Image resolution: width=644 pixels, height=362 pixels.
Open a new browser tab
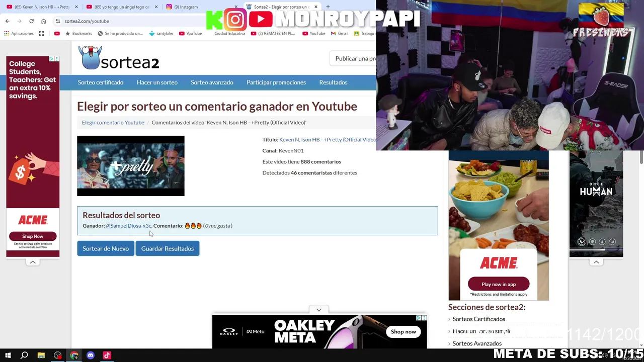click(x=328, y=7)
